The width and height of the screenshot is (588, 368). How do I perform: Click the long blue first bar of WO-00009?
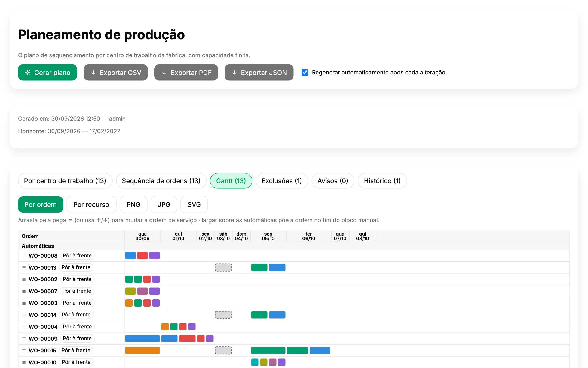142,339
